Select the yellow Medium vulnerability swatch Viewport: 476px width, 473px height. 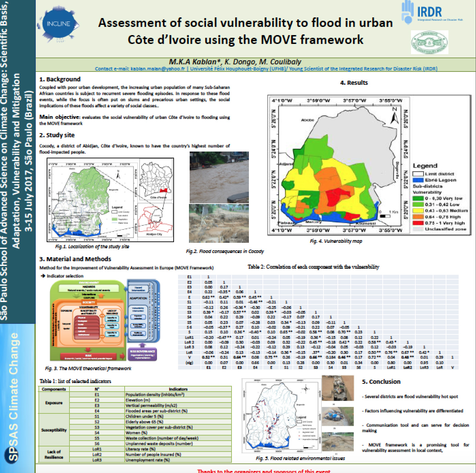coord(418,210)
